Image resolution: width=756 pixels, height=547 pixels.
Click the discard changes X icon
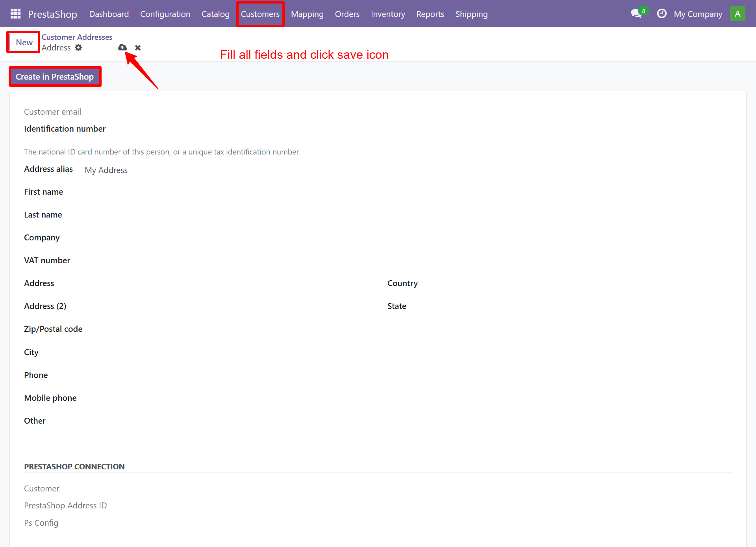point(138,48)
